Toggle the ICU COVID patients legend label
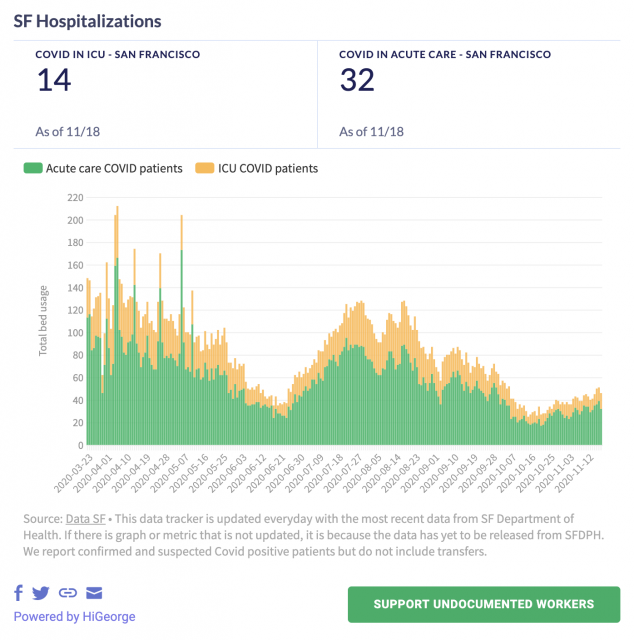Image resolution: width=634 pixels, height=640 pixels. [x=266, y=169]
